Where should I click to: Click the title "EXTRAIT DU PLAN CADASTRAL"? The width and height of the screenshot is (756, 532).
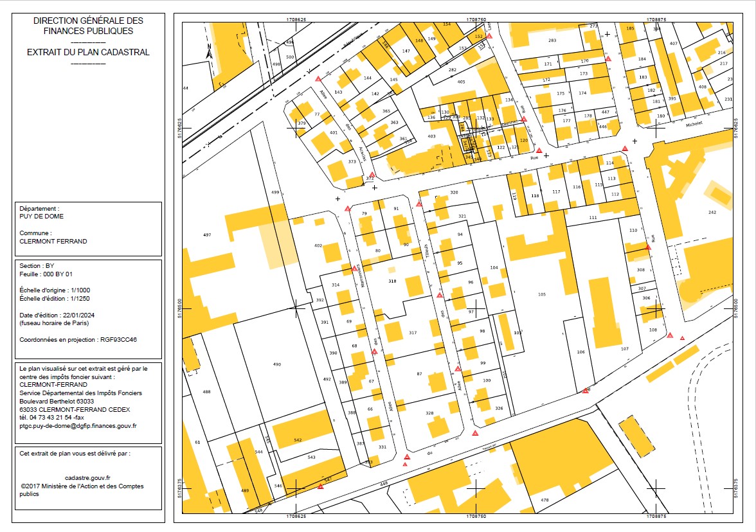[x=88, y=52]
